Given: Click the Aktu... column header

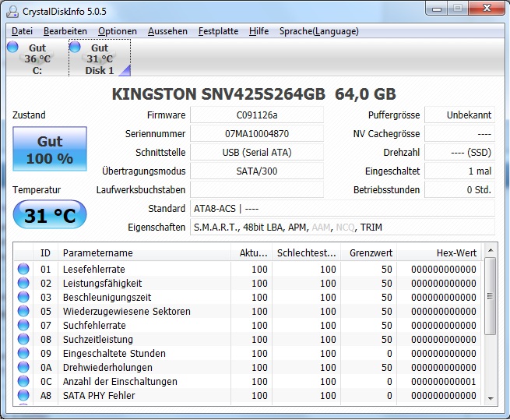Looking at the screenshot, I should (x=251, y=252).
